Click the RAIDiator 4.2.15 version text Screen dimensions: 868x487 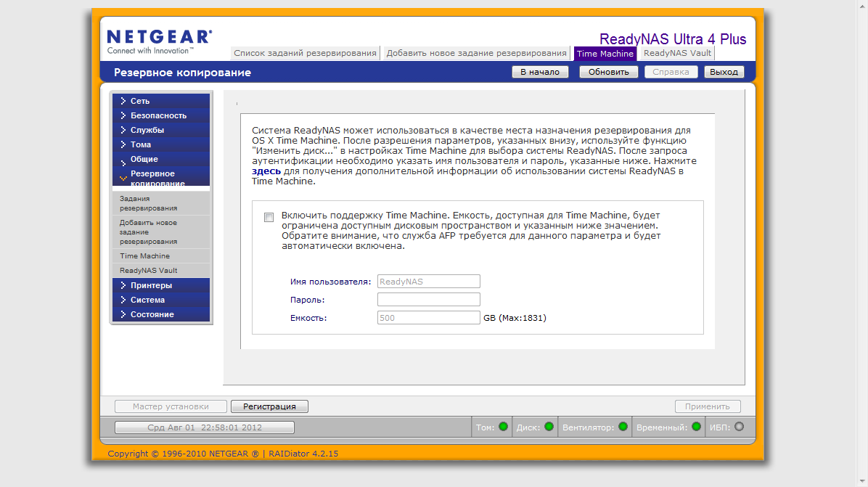coord(303,453)
